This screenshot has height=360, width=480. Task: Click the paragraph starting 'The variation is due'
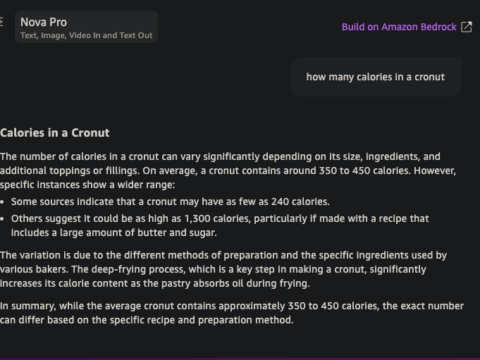tap(223, 269)
